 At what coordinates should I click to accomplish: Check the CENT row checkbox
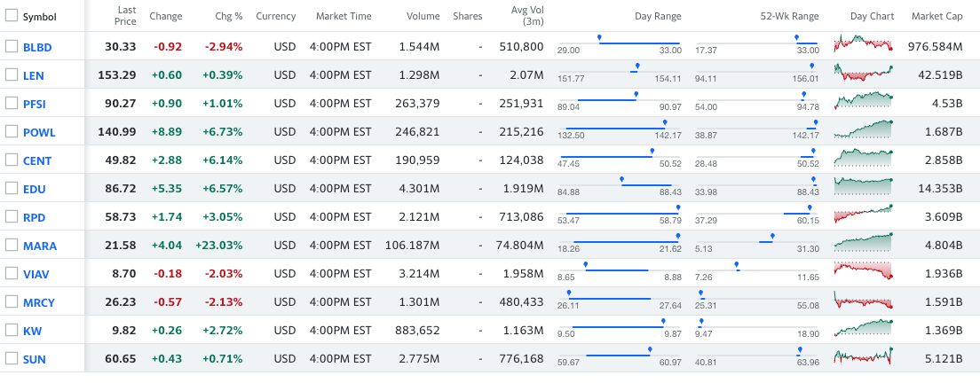12,160
